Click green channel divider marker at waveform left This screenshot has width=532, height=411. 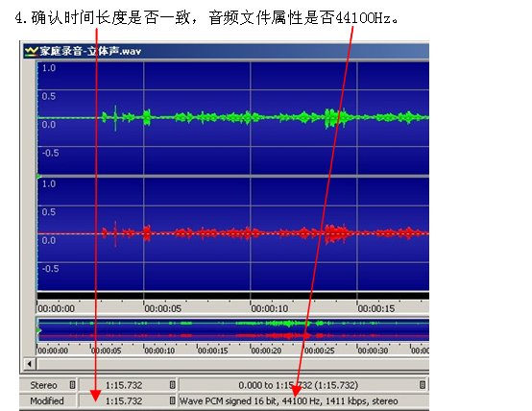[x=39, y=176]
